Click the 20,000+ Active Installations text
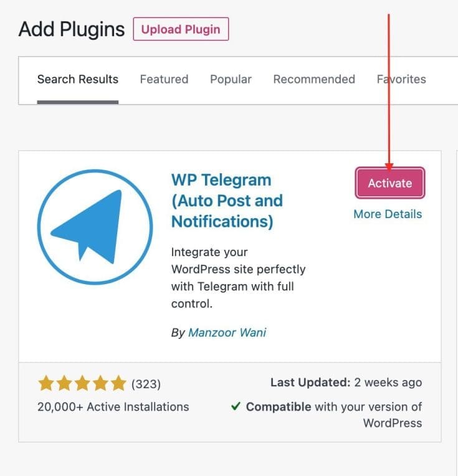 point(113,407)
